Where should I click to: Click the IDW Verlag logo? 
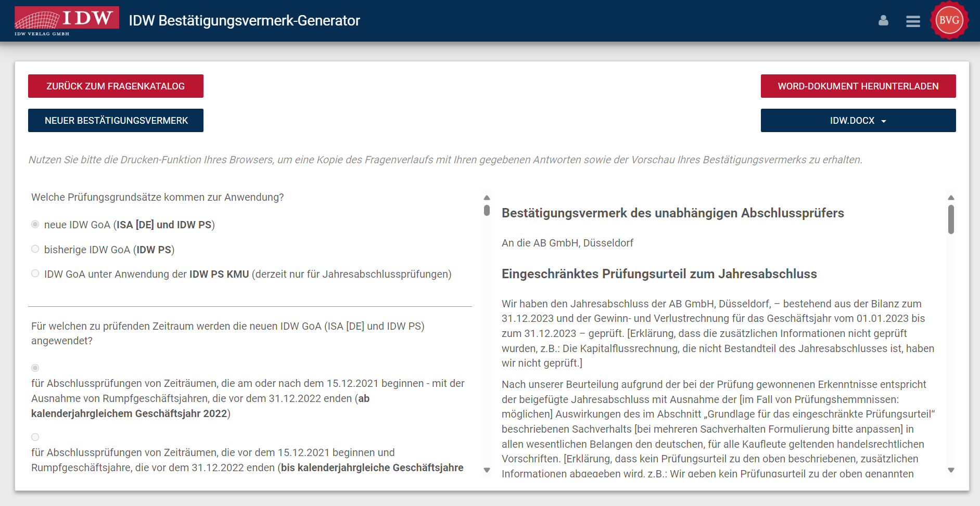(67, 21)
